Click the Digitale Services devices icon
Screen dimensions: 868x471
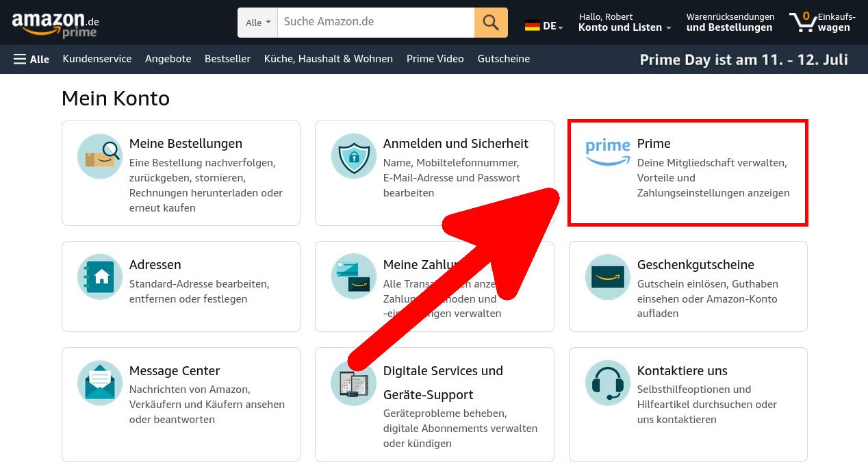[354, 382]
